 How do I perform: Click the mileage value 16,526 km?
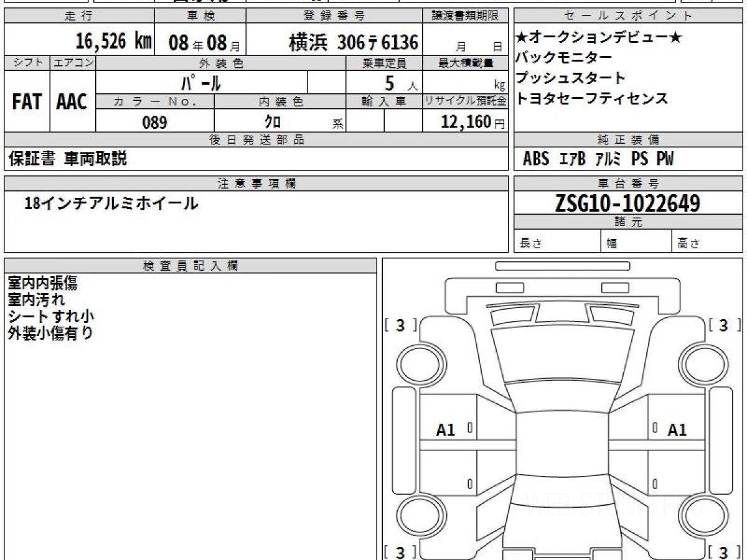(113, 42)
